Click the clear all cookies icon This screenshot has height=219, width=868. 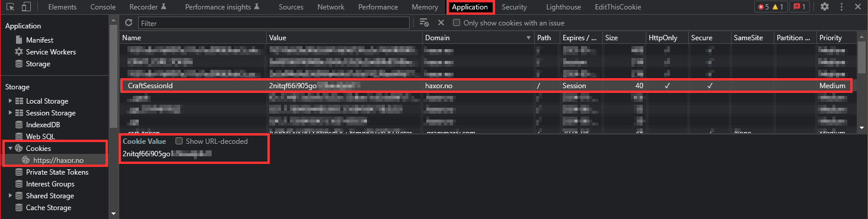(424, 22)
